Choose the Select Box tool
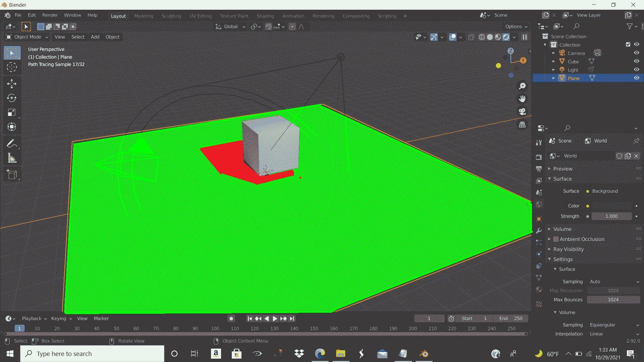The height and width of the screenshot is (362, 644). 12,53
